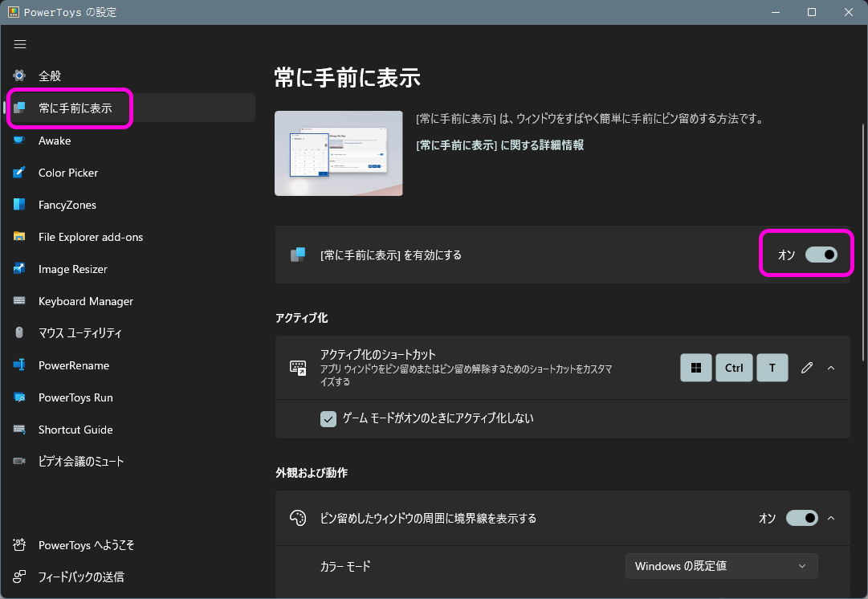Click the PowerToys へようこそ icon
The image size is (868, 599).
click(19, 544)
